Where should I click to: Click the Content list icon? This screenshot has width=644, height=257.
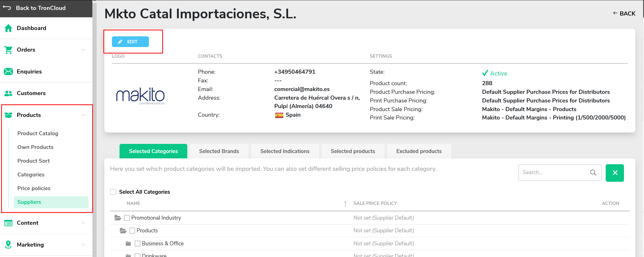click(x=8, y=223)
